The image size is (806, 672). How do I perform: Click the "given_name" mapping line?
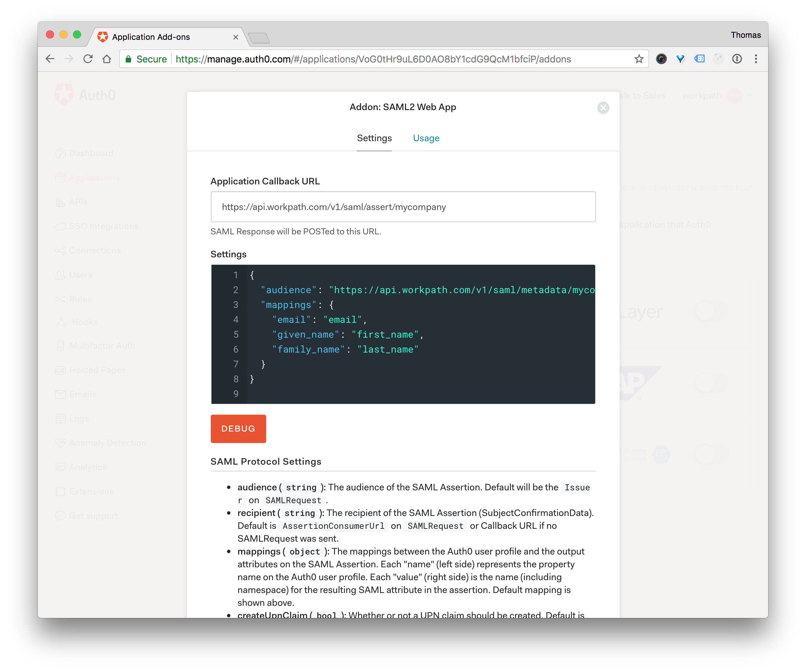coord(348,334)
